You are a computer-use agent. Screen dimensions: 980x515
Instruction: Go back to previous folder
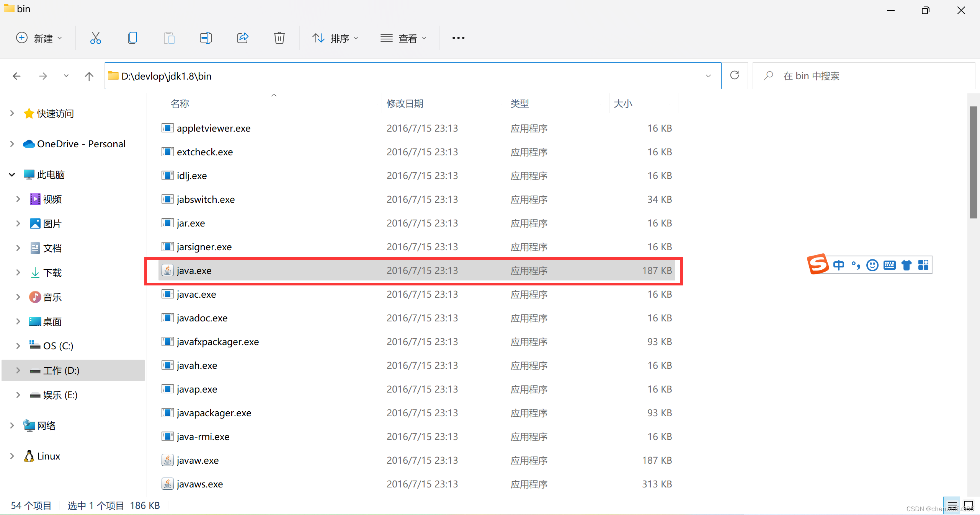pyautogui.click(x=16, y=76)
